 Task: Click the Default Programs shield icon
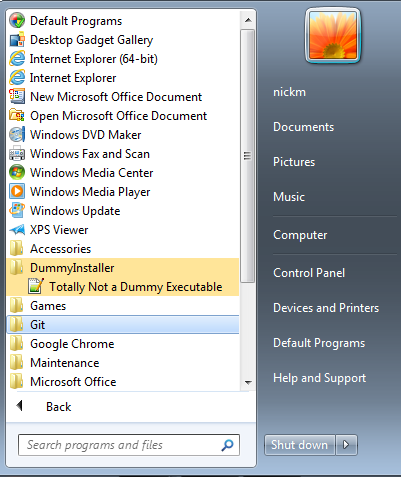(x=17, y=21)
